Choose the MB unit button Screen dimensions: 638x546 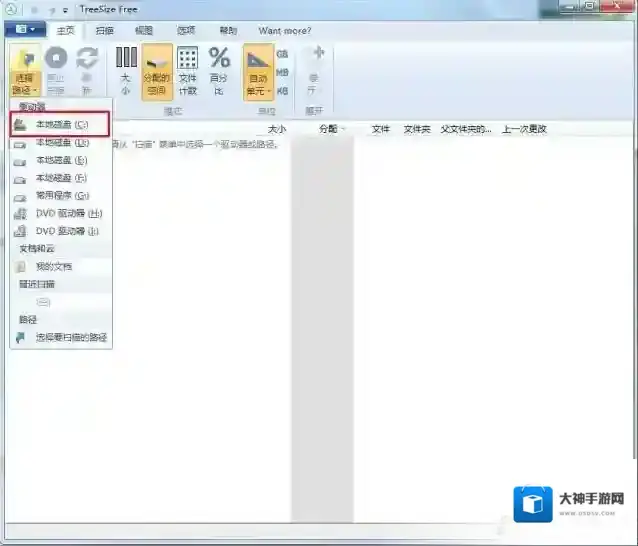click(x=282, y=72)
